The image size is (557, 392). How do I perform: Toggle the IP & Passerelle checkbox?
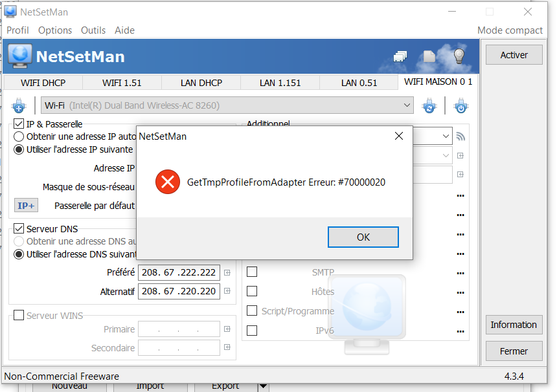click(19, 124)
